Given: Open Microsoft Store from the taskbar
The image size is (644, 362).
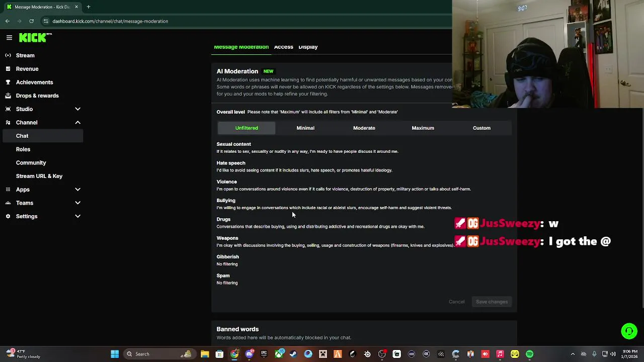Looking at the screenshot, I should [219, 354].
